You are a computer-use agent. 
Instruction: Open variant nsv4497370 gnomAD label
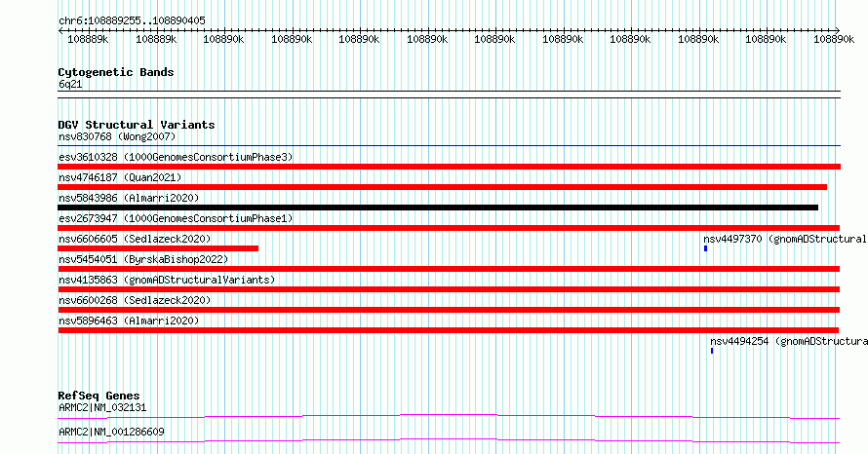[x=785, y=239]
